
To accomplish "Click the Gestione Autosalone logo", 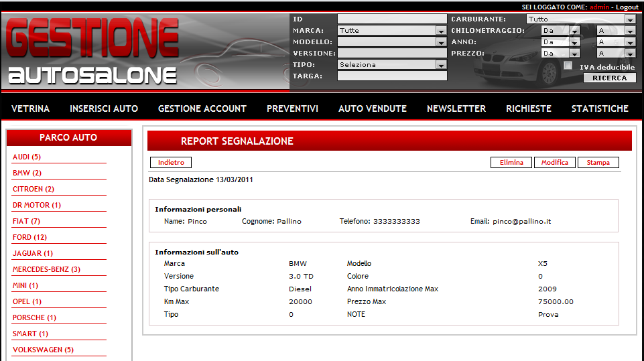I will (x=93, y=51).
